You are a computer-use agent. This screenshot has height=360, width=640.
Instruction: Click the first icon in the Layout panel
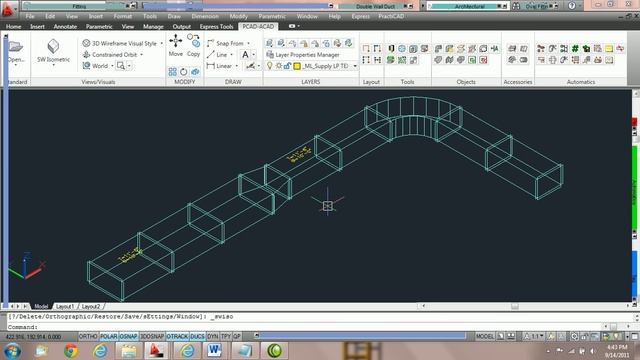click(x=366, y=49)
